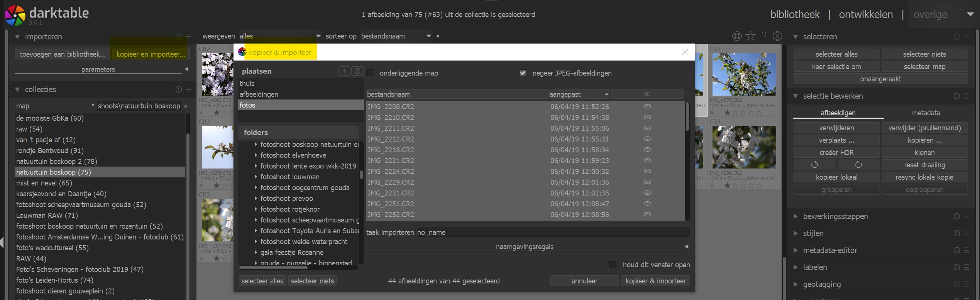Click the taak importeren name field
980x300 pixels.
[x=552, y=233]
